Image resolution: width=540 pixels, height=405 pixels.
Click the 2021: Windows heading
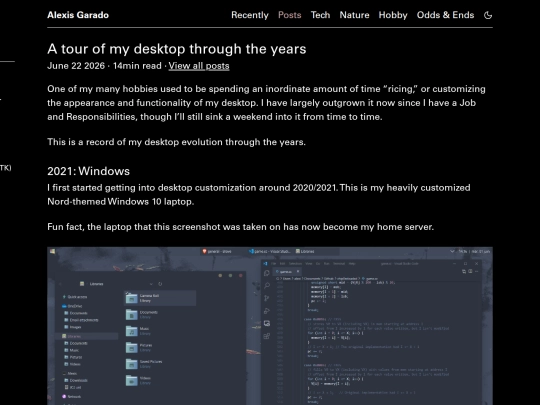(x=89, y=171)
